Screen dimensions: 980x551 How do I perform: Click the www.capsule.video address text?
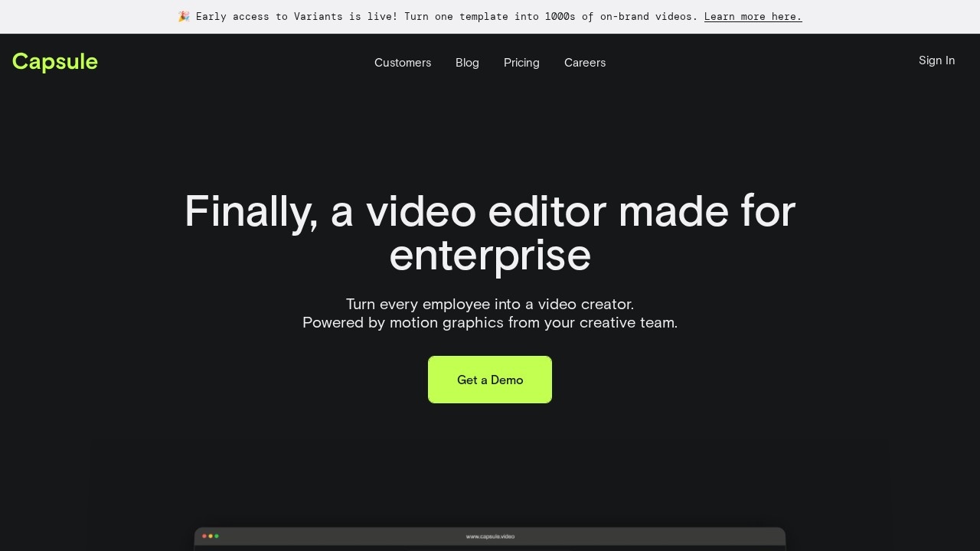[x=490, y=536]
